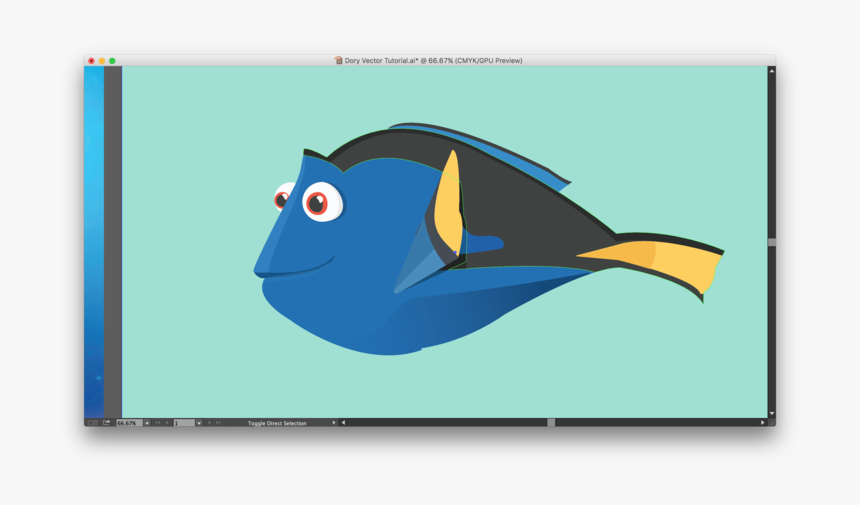Click the horizontal scrollbar thumb
Screen dimensions: 860x505
click(x=551, y=423)
